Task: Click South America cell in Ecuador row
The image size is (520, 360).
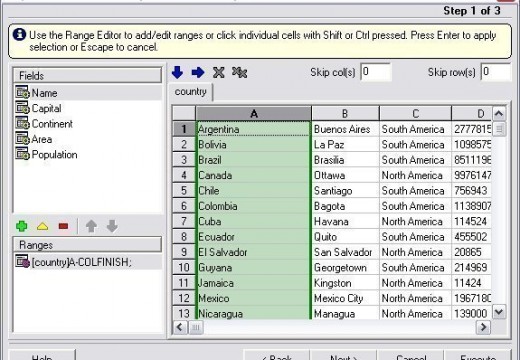Action: tap(415, 237)
